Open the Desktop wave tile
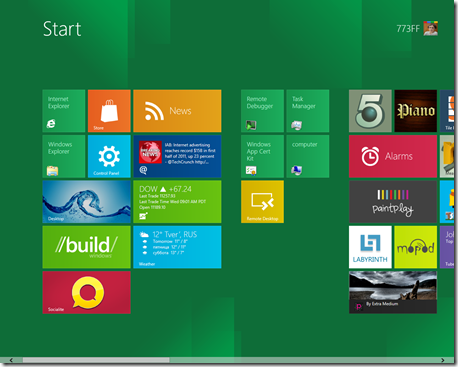This screenshot has width=458, height=367. 86,201
